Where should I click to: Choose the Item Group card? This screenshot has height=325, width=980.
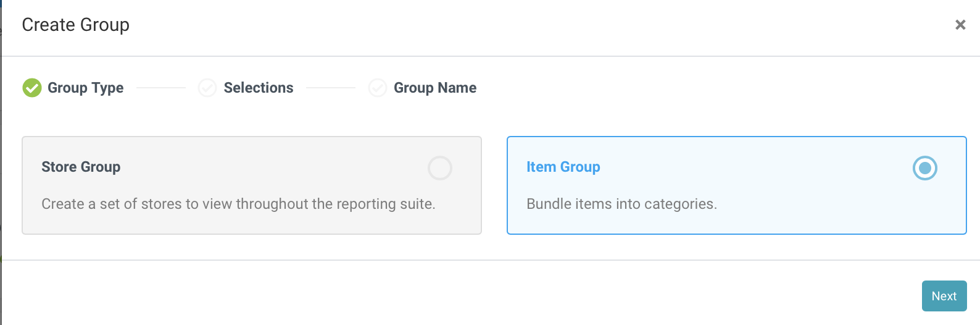tap(737, 185)
